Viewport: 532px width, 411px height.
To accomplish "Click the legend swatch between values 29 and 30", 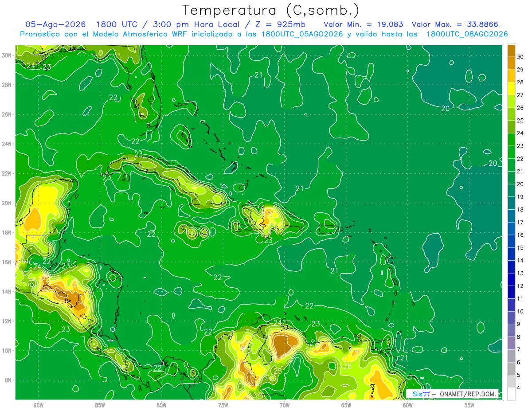I will point(511,63).
